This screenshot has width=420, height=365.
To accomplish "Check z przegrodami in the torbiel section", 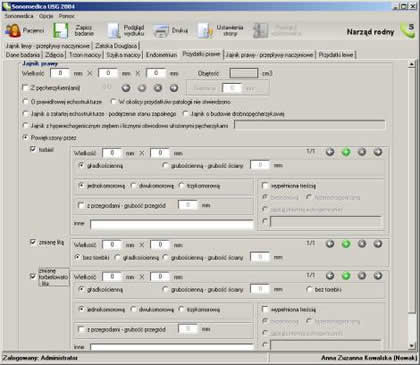I will [x=81, y=205].
